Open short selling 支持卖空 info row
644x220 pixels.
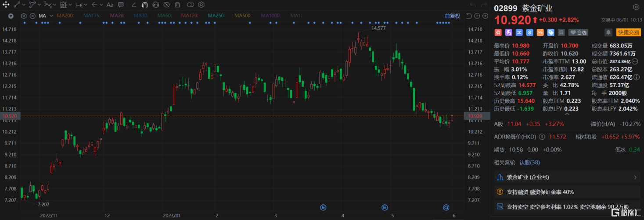[567, 207]
